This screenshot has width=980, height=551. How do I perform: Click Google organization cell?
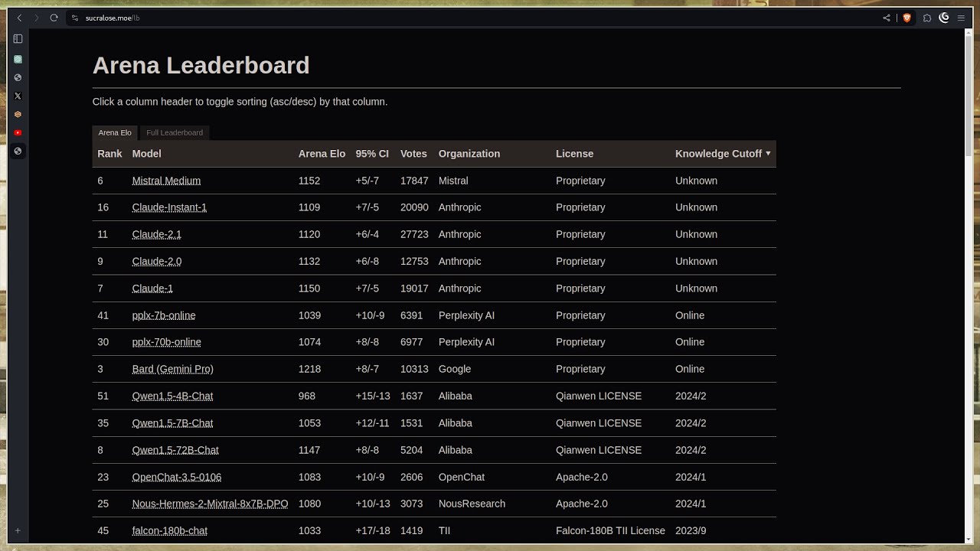click(x=454, y=369)
